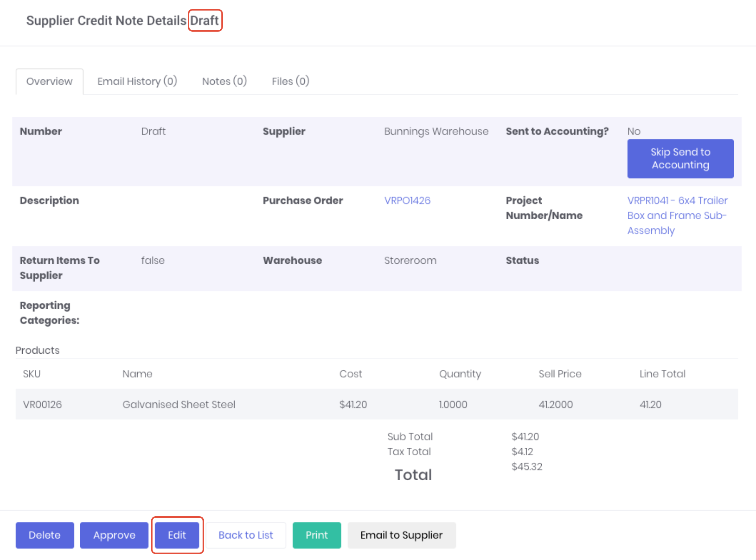
Task: Click the Bunnings Warehouse supplier value
Action: pyautogui.click(x=436, y=131)
